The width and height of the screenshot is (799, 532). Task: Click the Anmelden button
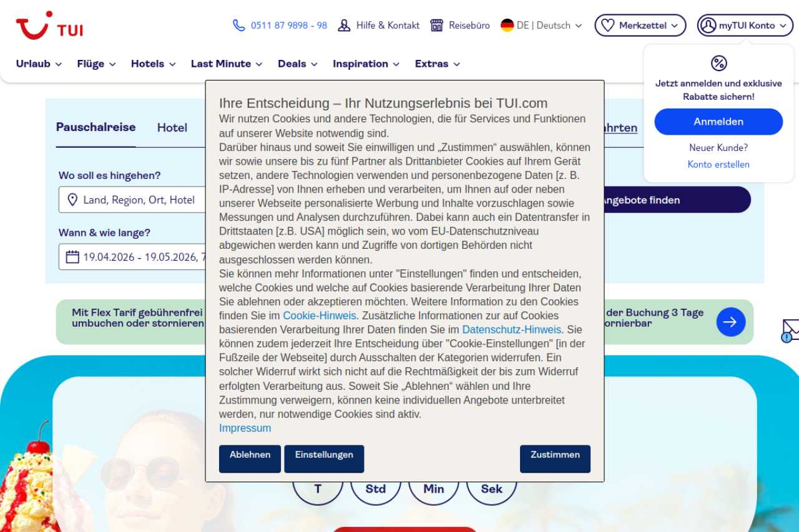tap(718, 122)
